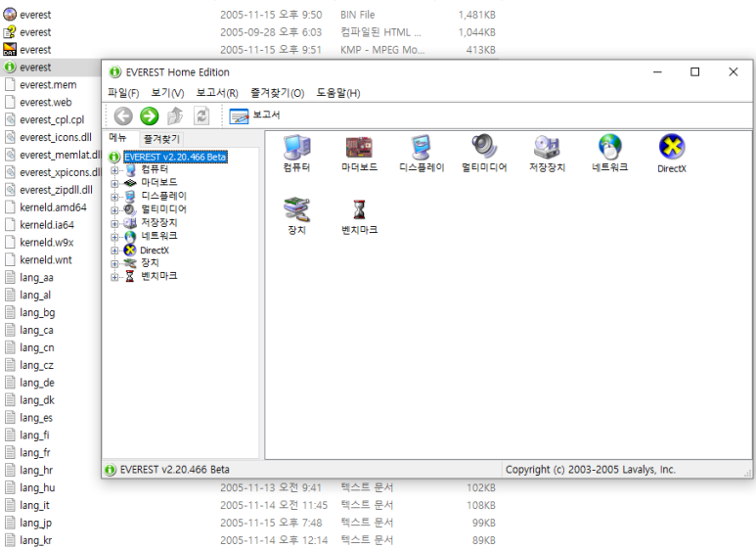Select the EVEREST v2.20.466 Beta root tree item
This screenshot has height=549, width=756.
coord(175,157)
